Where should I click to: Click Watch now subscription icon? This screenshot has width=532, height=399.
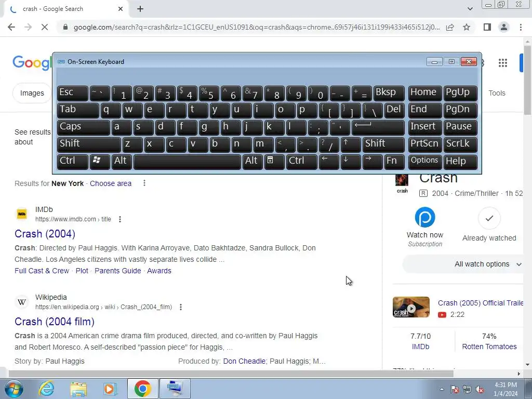pos(425,217)
